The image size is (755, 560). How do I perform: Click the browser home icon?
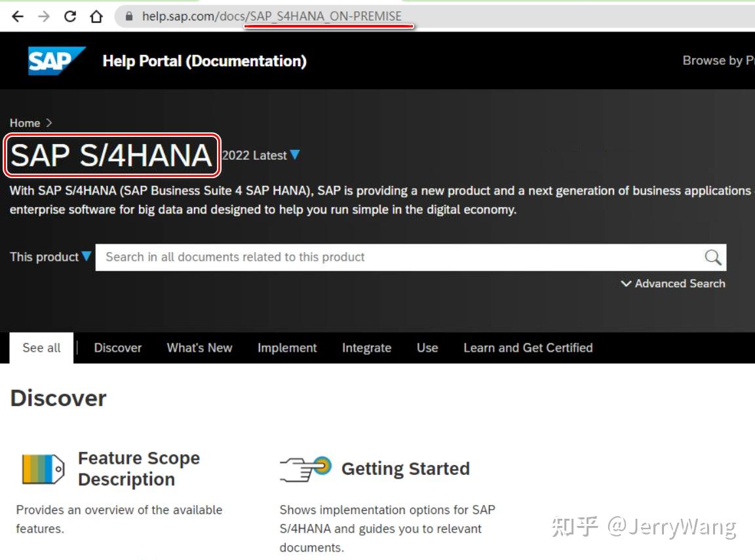(95, 15)
